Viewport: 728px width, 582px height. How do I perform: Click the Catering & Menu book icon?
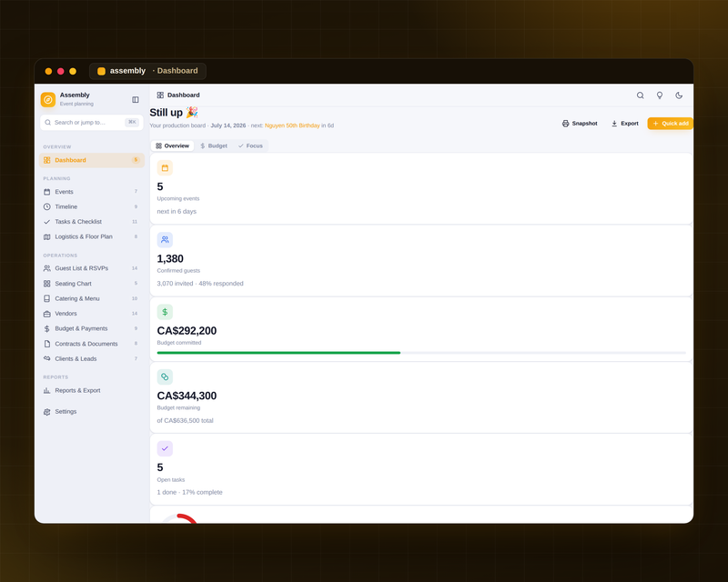(47, 298)
